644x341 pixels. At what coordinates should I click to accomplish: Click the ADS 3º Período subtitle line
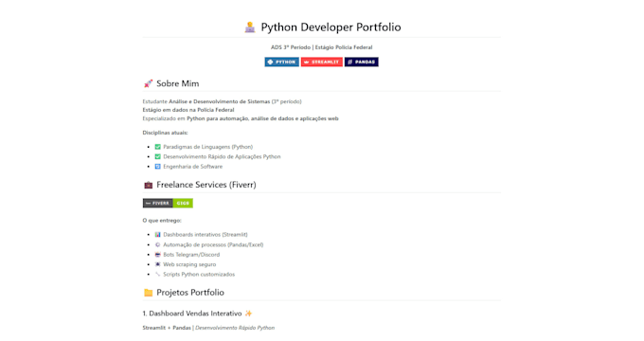pyautogui.click(x=322, y=47)
